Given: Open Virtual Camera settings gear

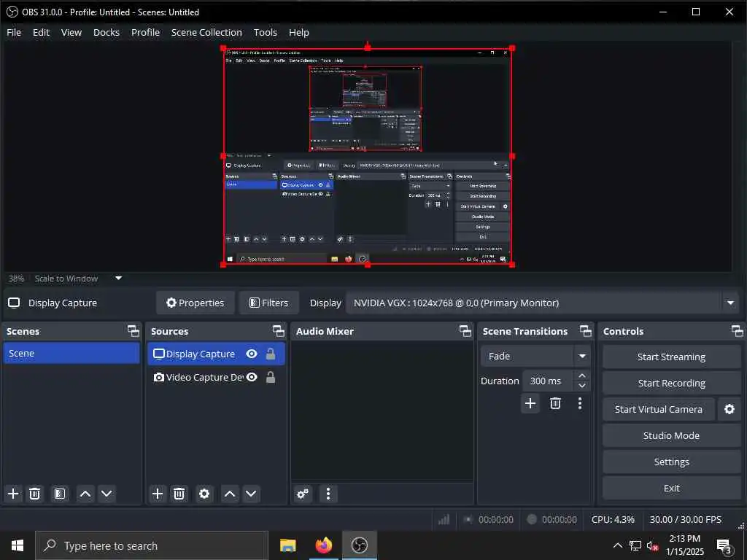Looking at the screenshot, I should pos(729,409).
